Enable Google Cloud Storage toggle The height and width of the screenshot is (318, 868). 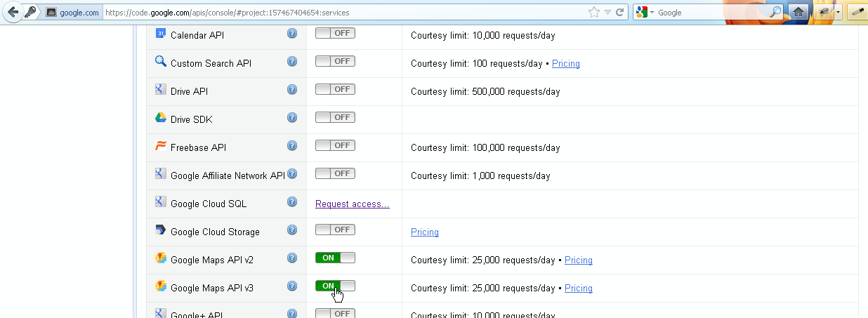tap(335, 230)
